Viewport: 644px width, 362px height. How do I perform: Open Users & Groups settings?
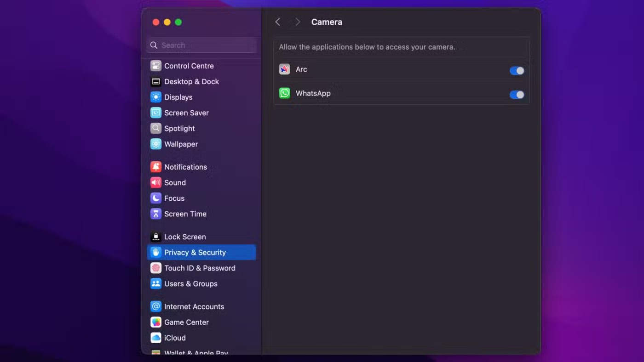190,283
